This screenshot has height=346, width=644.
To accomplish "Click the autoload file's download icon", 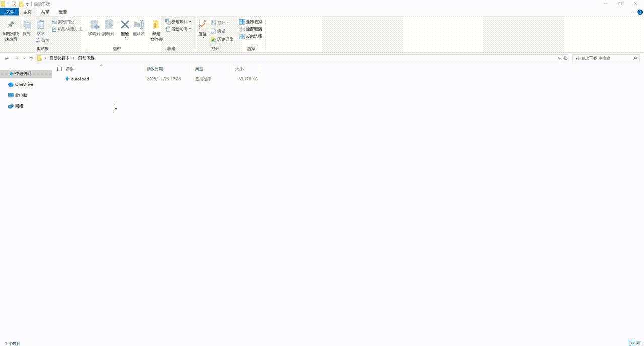I will (67, 79).
